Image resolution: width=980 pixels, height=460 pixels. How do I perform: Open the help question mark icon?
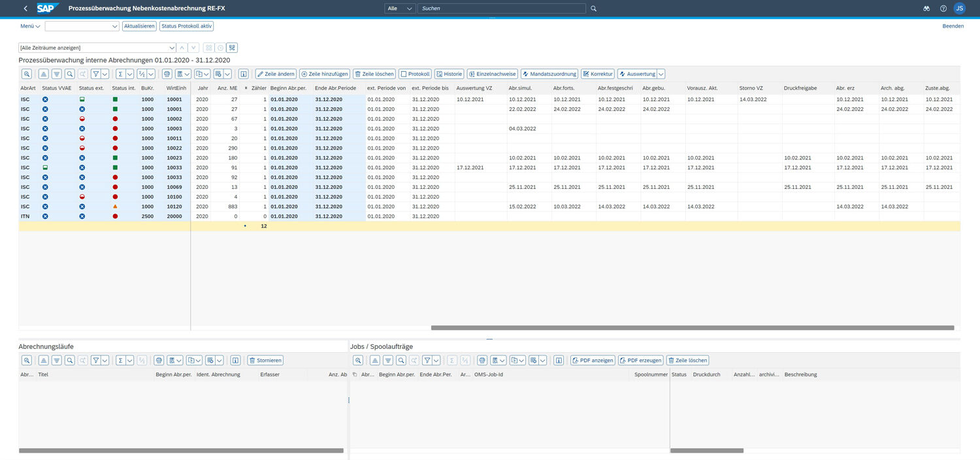[x=943, y=8]
